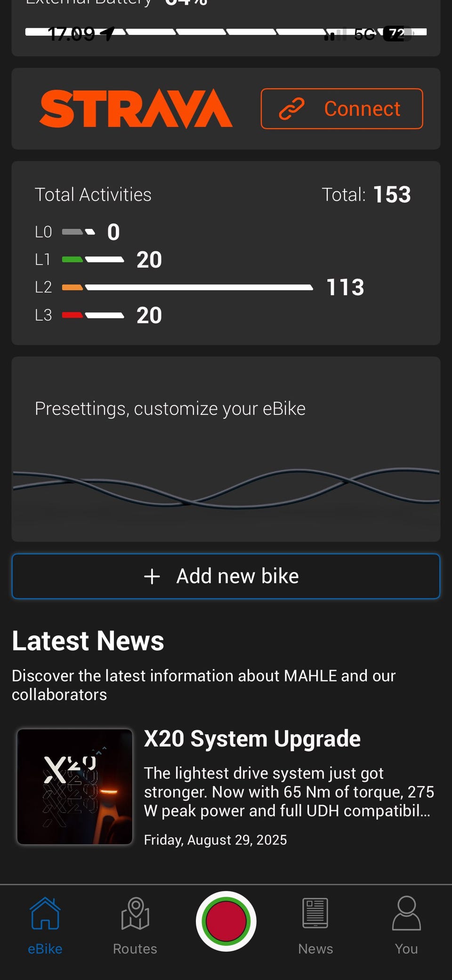Tap the Total Activities heading
This screenshot has height=980, width=452.
click(93, 194)
